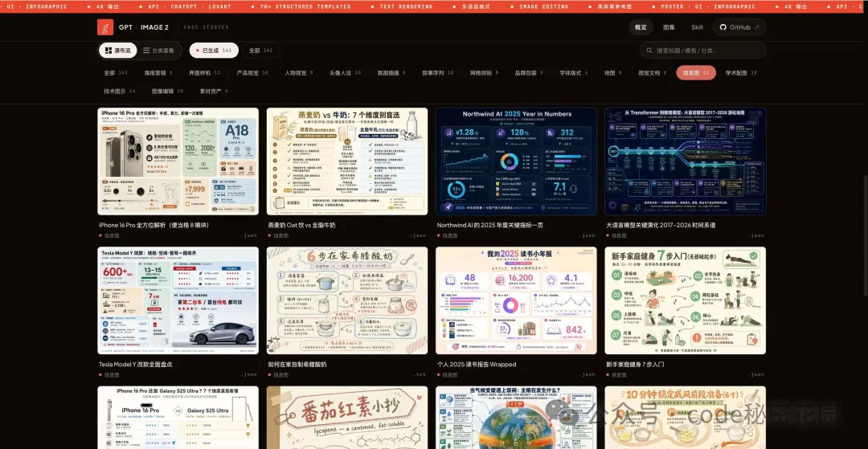Click the highlighted 信息图 category pill

pos(696,72)
